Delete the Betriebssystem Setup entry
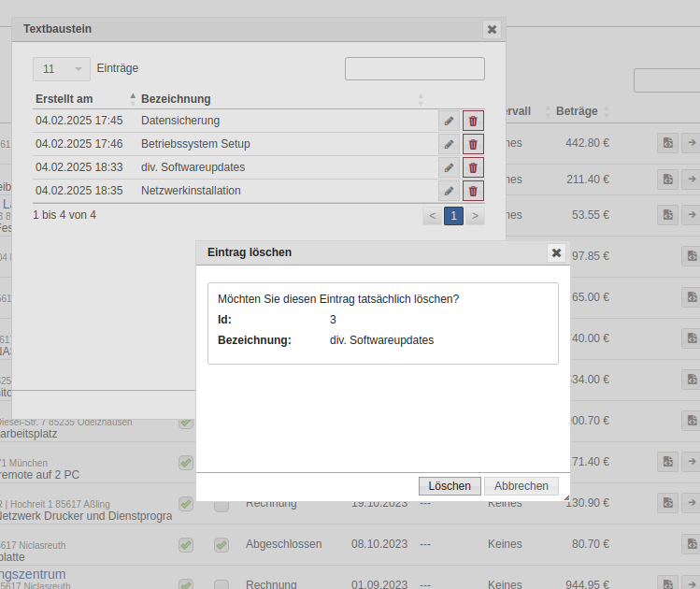The width and height of the screenshot is (700, 589). (473, 144)
